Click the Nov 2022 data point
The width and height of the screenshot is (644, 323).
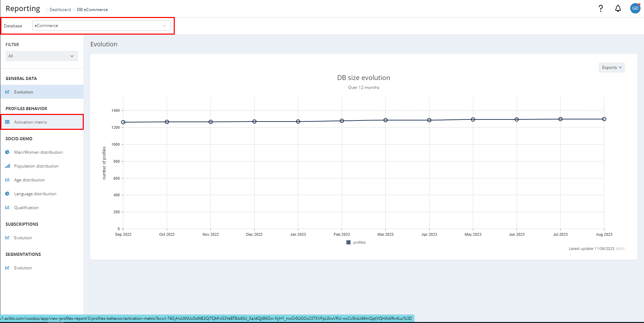pyautogui.click(x=211, y=122)
